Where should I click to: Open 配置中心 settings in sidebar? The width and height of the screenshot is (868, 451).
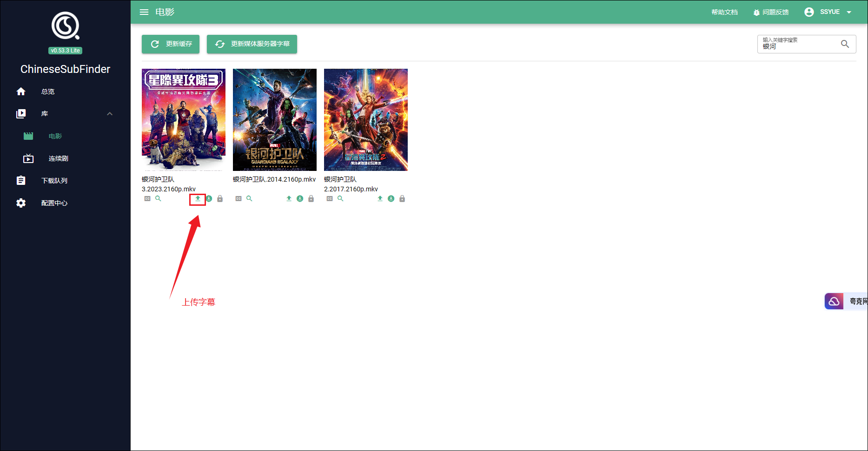tap(54, 203)
